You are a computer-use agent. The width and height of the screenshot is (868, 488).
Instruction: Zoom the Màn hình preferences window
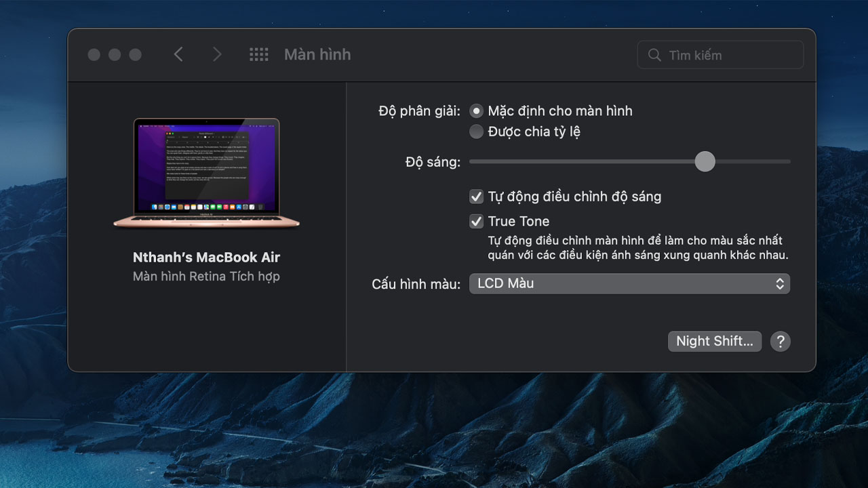(136, 55)
